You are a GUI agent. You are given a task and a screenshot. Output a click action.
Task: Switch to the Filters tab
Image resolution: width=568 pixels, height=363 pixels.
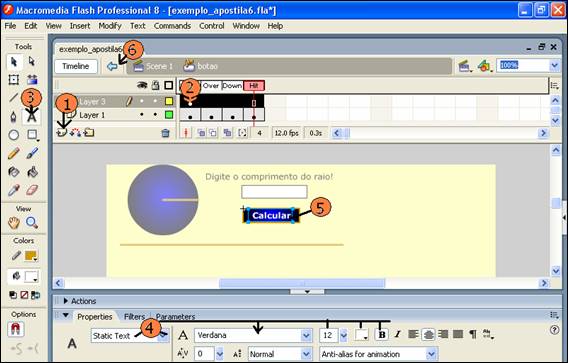pyautogui.click(x=134, y=317)
